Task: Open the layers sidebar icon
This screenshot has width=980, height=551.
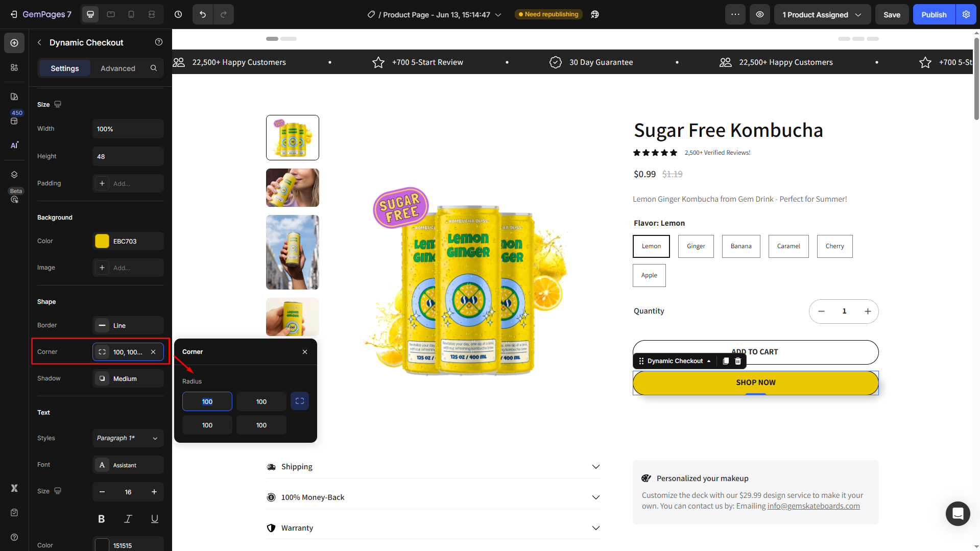Action: 14,175
